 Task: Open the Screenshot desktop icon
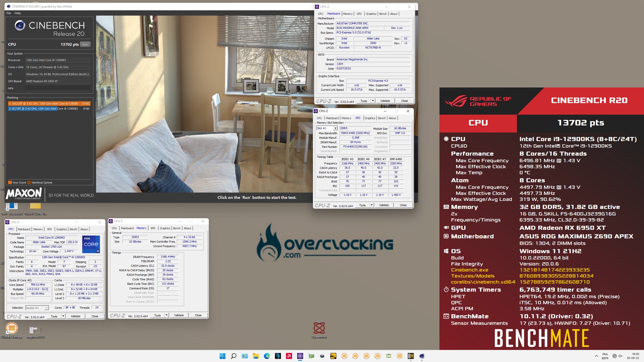click(x=319, y=330)
